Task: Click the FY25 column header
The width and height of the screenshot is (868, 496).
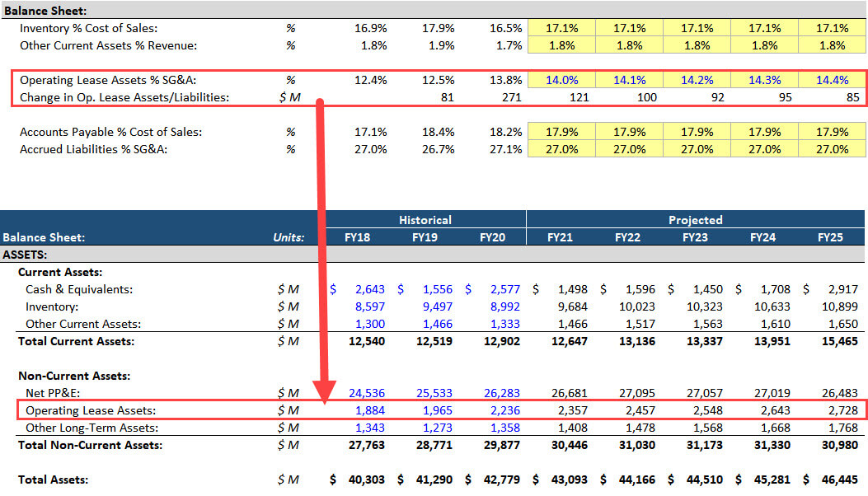Action: click(x=830, y=237)
